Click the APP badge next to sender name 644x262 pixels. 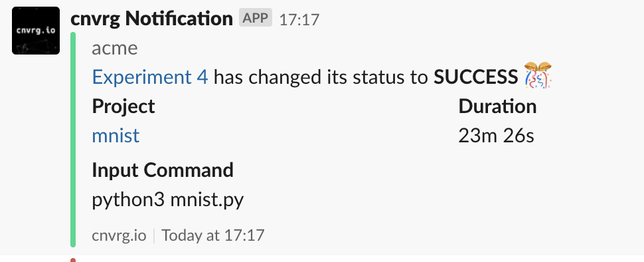coord(256,18)
